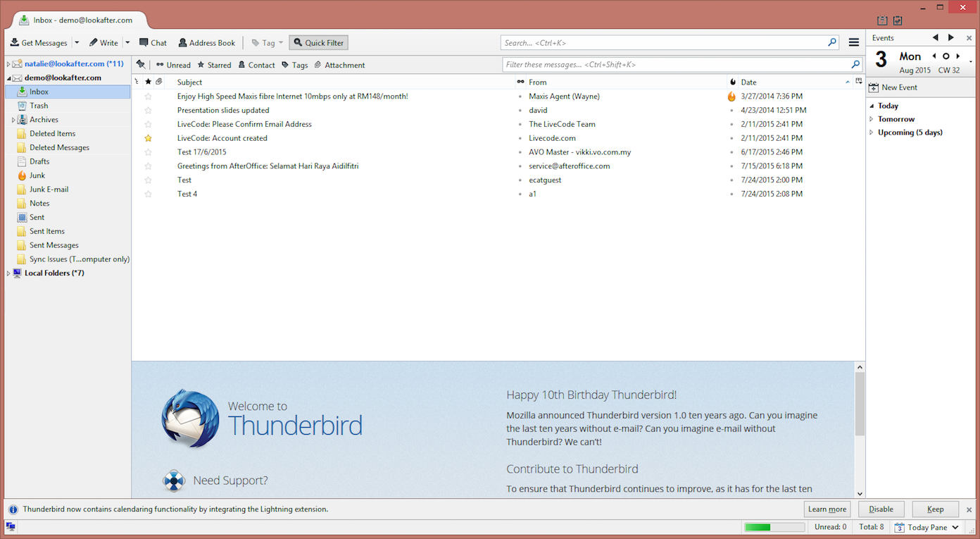This screenshot has width=980, height=539.
Task: Expand the Local Folders tree
Action: click(8, 273)
